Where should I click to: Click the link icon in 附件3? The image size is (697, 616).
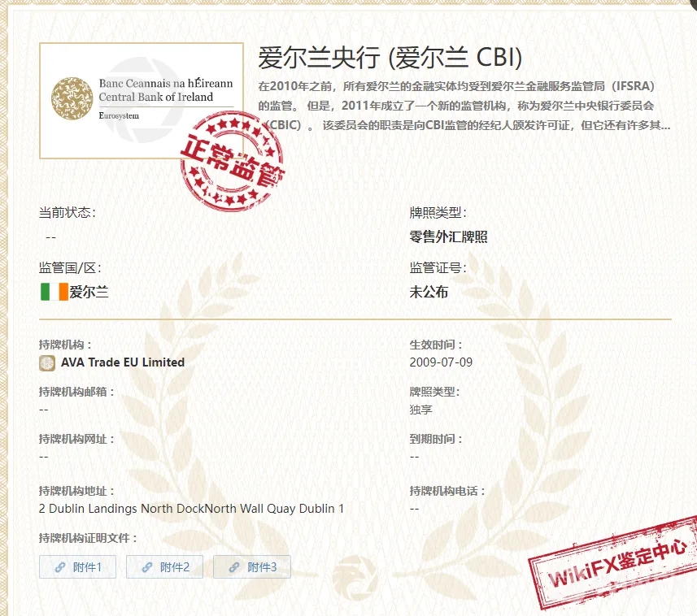coord(234,567)
